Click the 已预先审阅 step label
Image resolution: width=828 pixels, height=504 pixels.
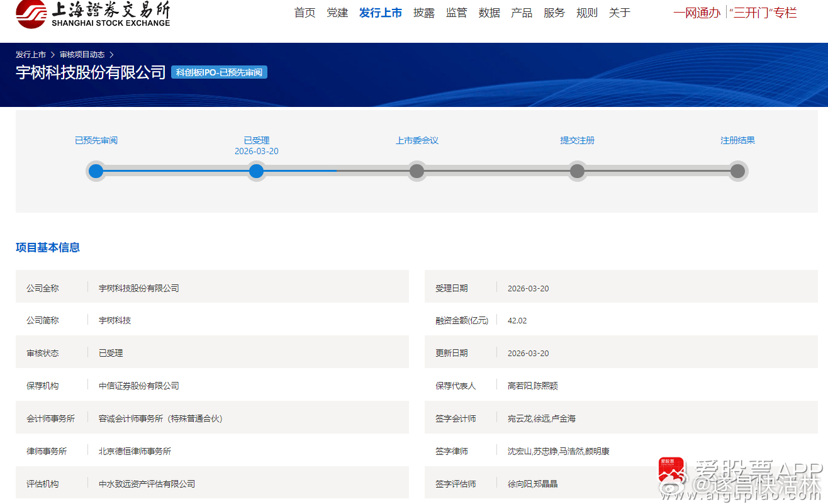point(96,140)
